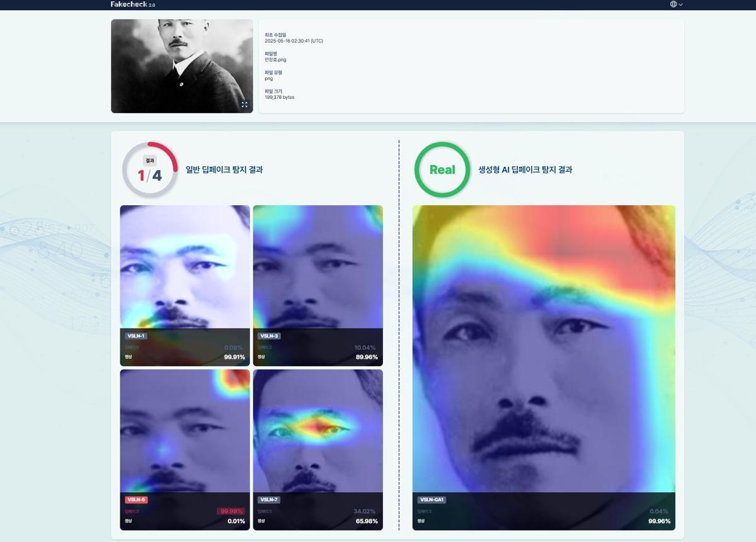This screenshot has height=542, width=756.
Task: Select the VSLN-GA1 model badge
Action: point(432,500)
